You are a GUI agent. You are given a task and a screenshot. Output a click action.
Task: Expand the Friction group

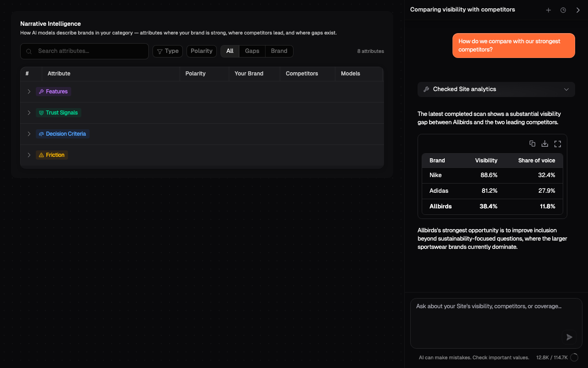tap(29, 155)
